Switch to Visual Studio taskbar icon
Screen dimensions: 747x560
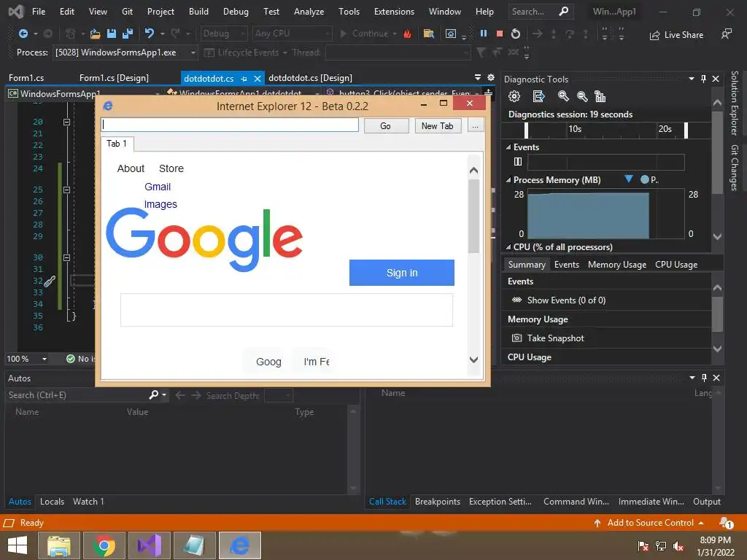pos(149,545)
